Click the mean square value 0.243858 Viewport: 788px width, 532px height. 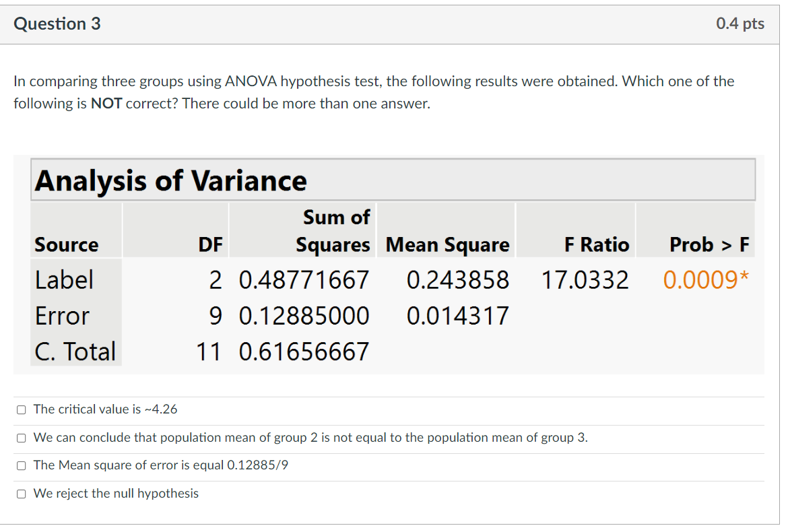(x=459, y=279)
